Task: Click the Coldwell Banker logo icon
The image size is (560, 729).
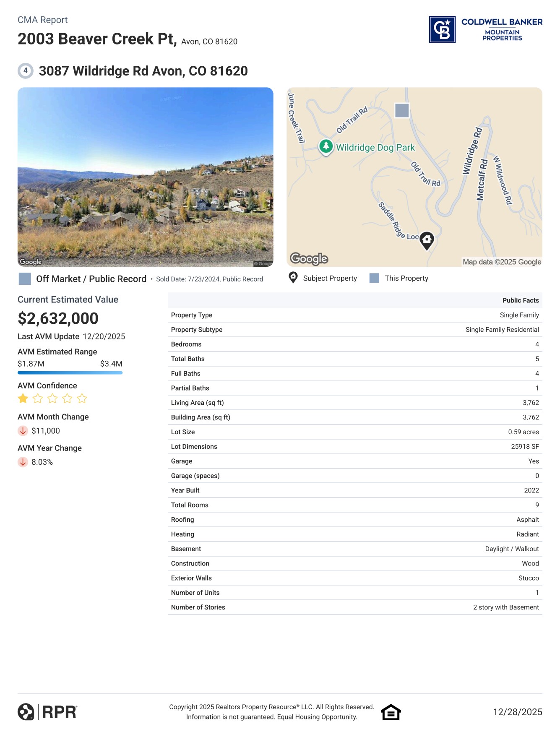Action: [x=442, y=30]
